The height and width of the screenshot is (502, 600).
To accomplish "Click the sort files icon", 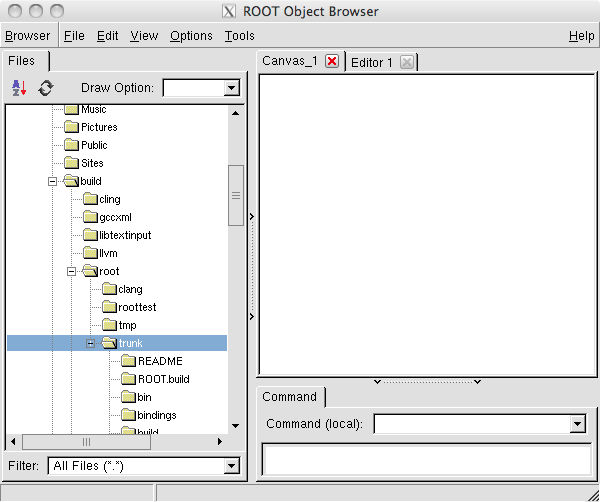I will pyautogui.click(x=19, y=88).
